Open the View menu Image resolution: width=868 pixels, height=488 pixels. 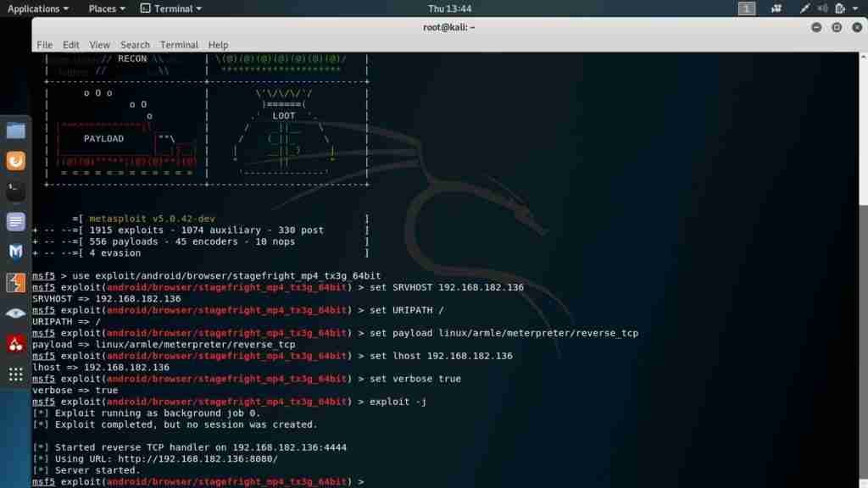click(x=99, y=45)
